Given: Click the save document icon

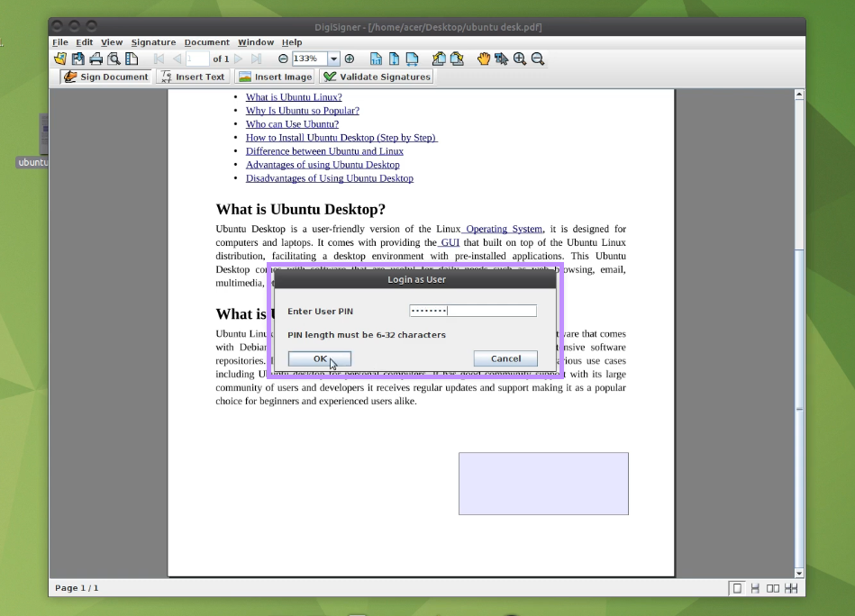Looking at the screenshot, I should (78, 59).
